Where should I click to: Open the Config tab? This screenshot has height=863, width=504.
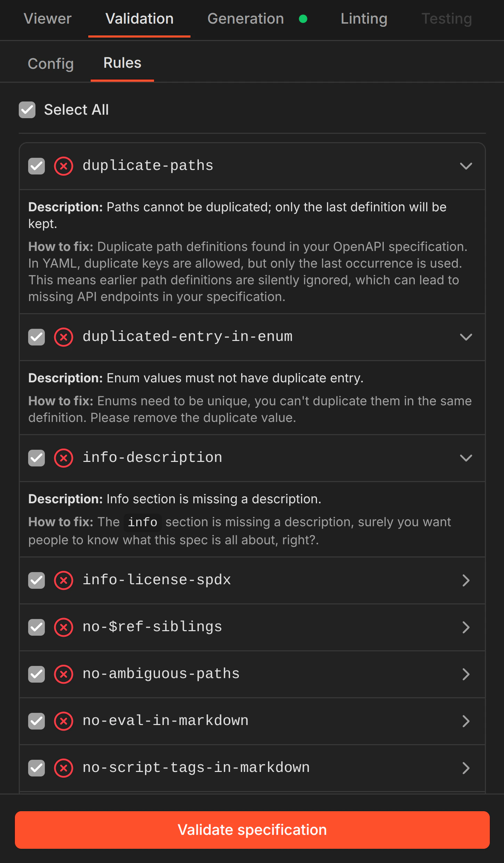tap(51, 64)
